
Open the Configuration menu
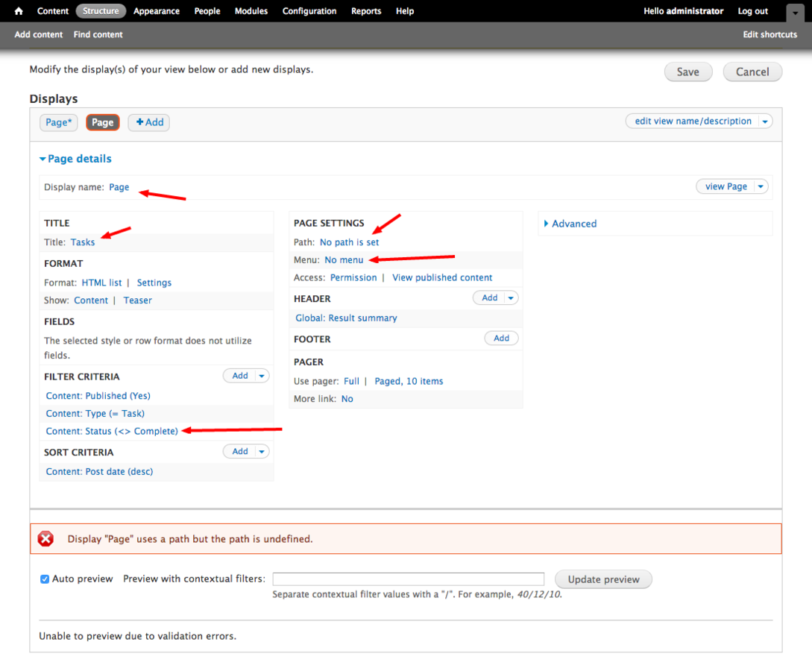309,11
